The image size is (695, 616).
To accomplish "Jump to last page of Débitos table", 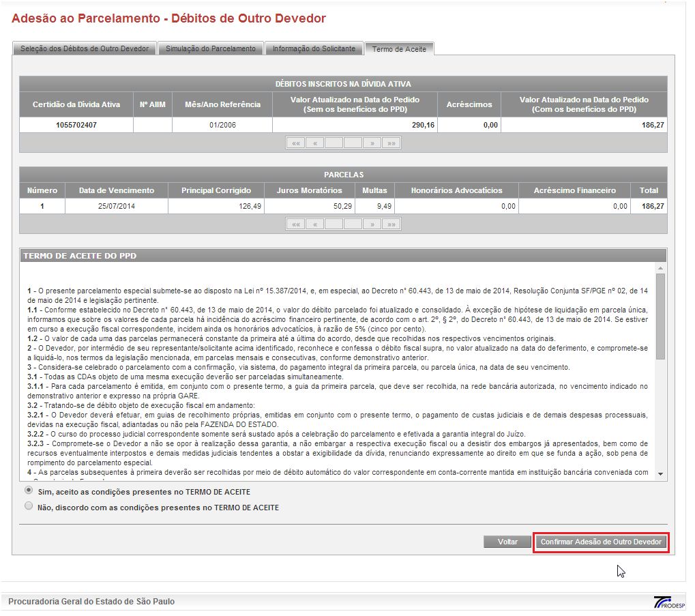I will [391, 143].
